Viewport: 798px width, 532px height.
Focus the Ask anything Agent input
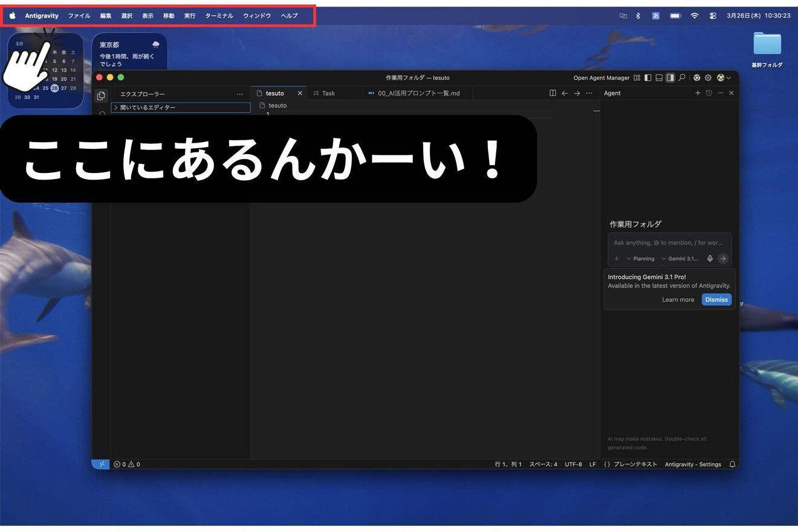click(668, 242)
